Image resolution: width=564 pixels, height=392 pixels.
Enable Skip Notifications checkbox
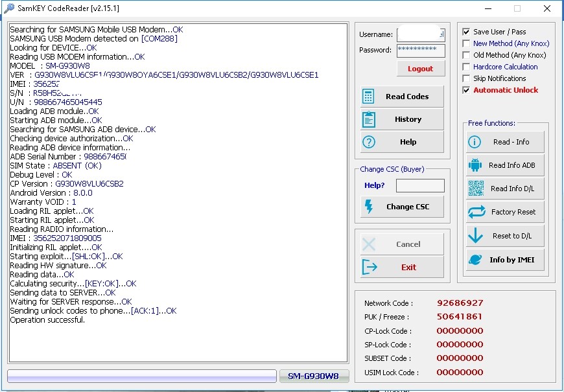coord(466,78)
